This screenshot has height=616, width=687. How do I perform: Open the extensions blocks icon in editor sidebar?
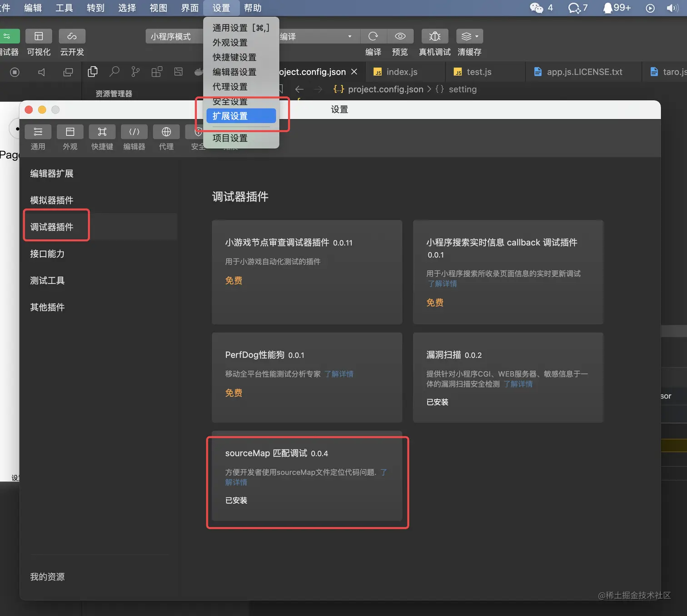(x=157, y=71)
